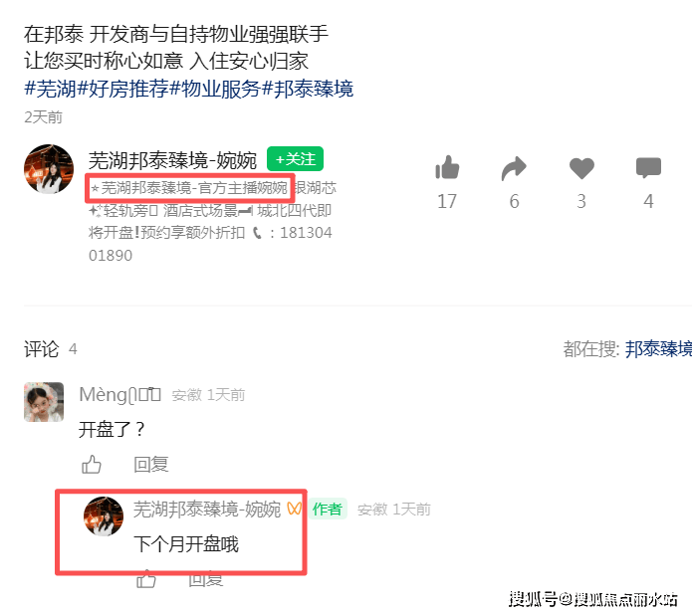Screen dimensions: 692x616
Task: Follow the account with +关注 button
Action: [x=296, y=159]
